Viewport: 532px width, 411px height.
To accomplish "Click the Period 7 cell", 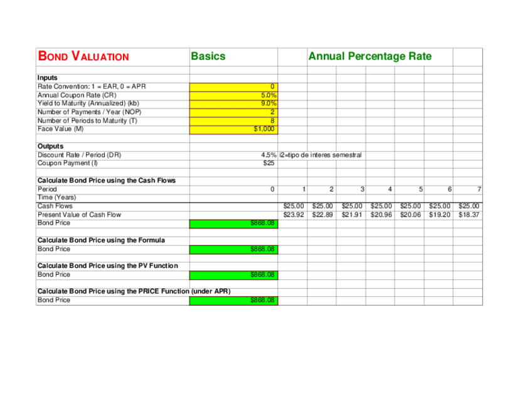I will (x=467, y=189).
